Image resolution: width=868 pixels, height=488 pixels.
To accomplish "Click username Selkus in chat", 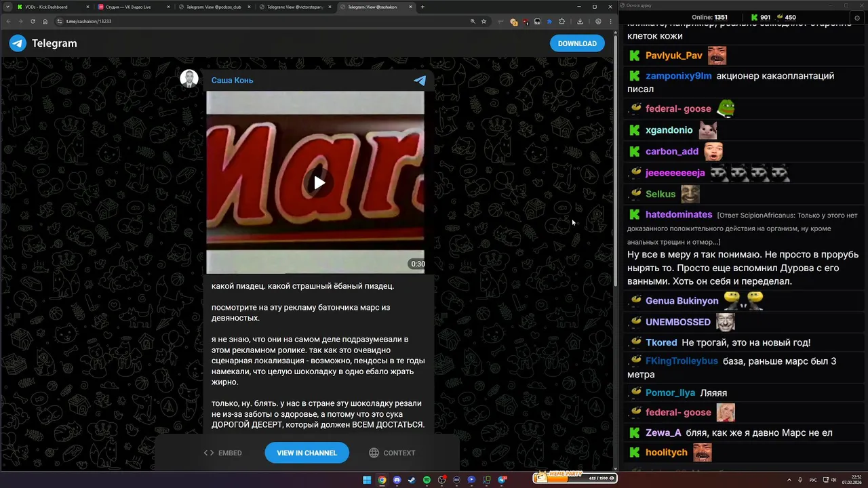I will pyautogui.click(x=660, y=194).
